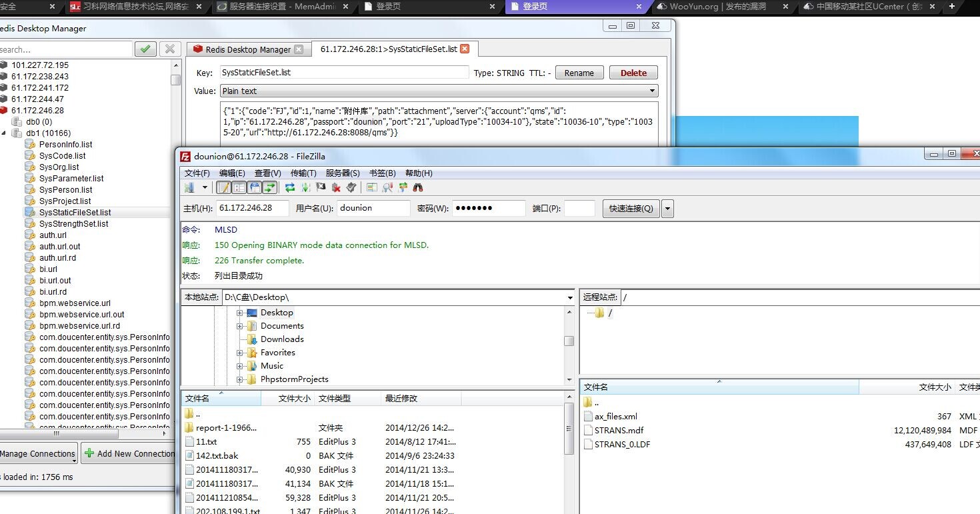This screenshot has height=514, width=980.
Task: Open 编辑(E) menu in FileZilla
Action: coord(232,173)
